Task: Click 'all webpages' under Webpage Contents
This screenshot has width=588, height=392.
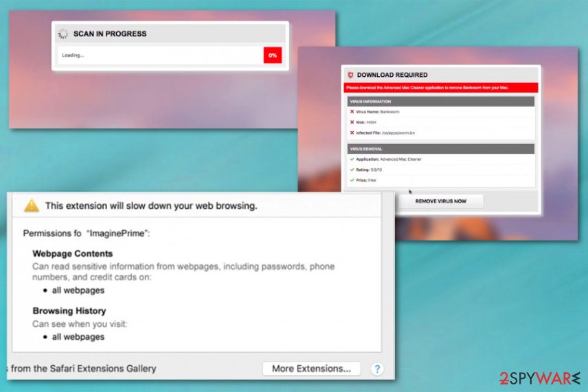Action: [78, 290]
